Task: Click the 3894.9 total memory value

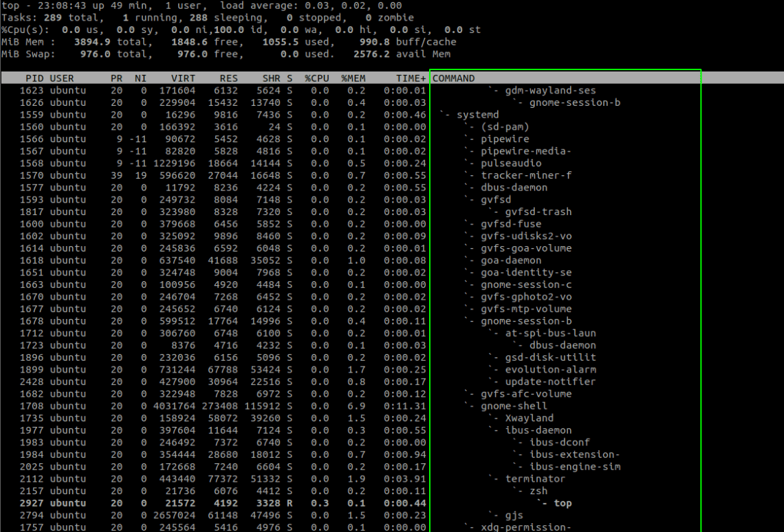Action: (x=92, y=42)
